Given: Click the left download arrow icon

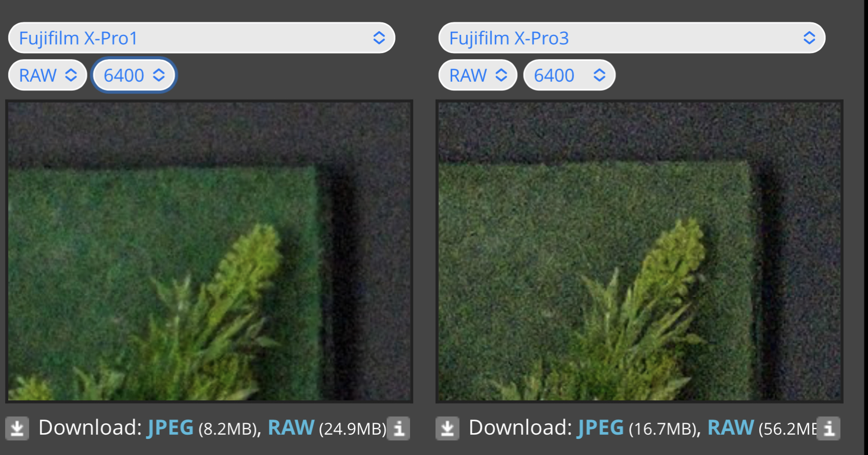Looking at the screenshot, I should click(17, 428).
